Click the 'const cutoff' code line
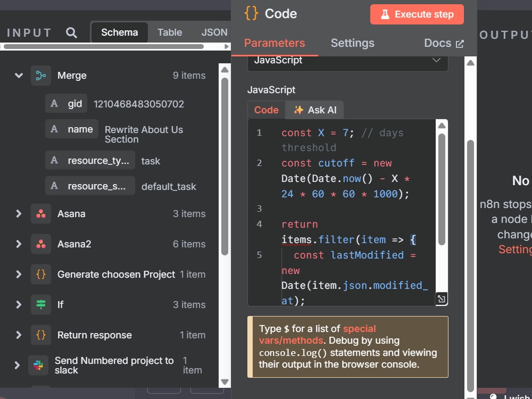This screenshot has width=532, height=399. click(x=345, y=178)
